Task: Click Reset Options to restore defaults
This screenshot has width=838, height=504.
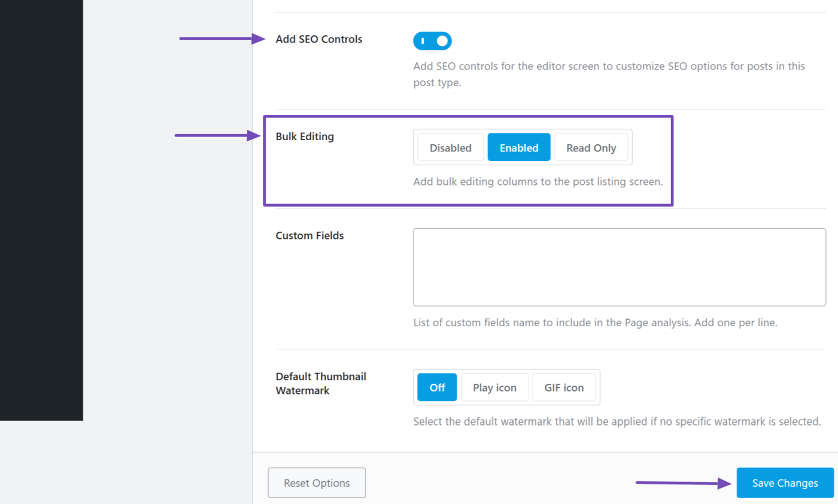Action: [317, 482]
